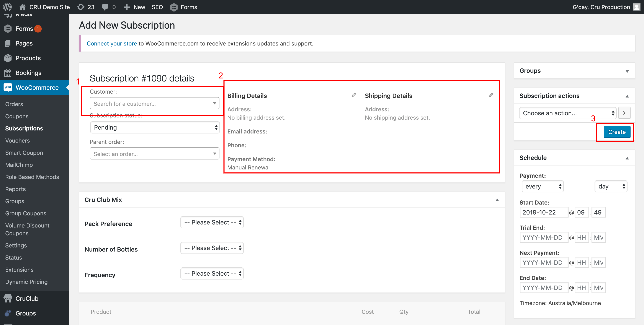Open MailChimp submenu item
The height and width of the screenshot is (325, 644).
pyautogui.click(x=19, y=165)
